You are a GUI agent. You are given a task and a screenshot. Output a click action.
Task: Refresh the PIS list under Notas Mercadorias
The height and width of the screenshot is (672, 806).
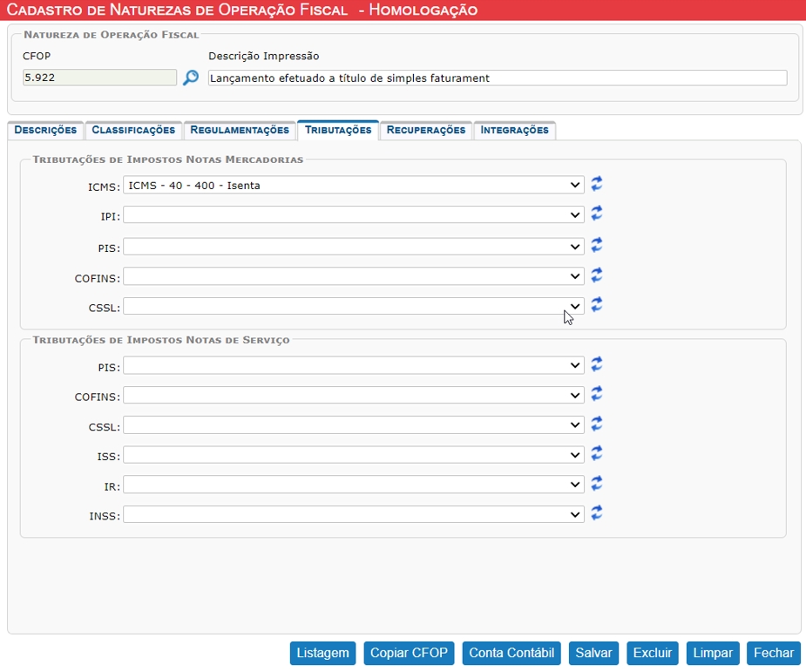[x=596, y=245]
